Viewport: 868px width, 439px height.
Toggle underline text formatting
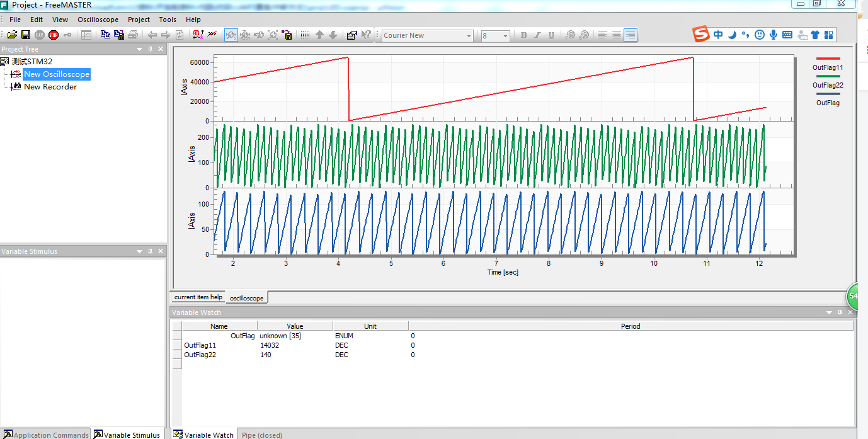pyautogui.click(x=551, y=35)
